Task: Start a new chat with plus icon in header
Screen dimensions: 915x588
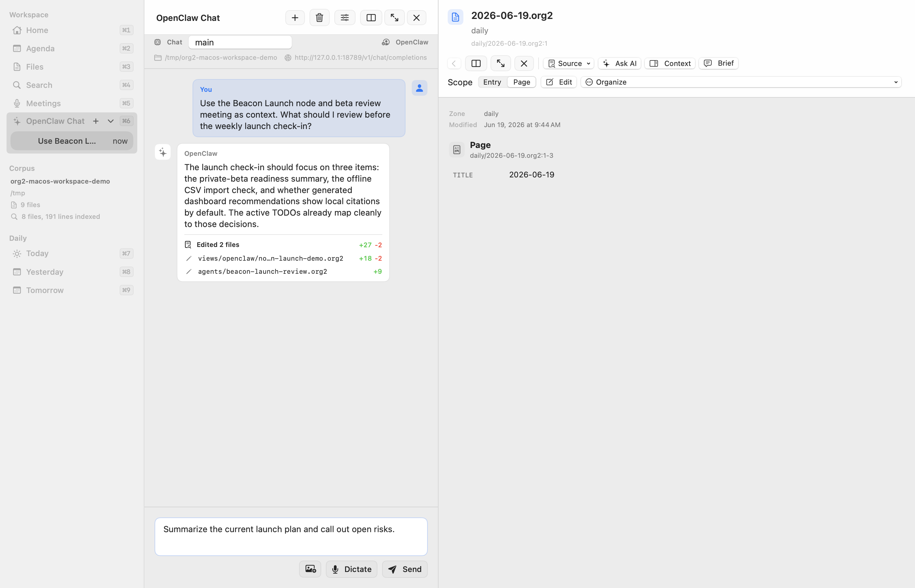Action: [295, 18]
